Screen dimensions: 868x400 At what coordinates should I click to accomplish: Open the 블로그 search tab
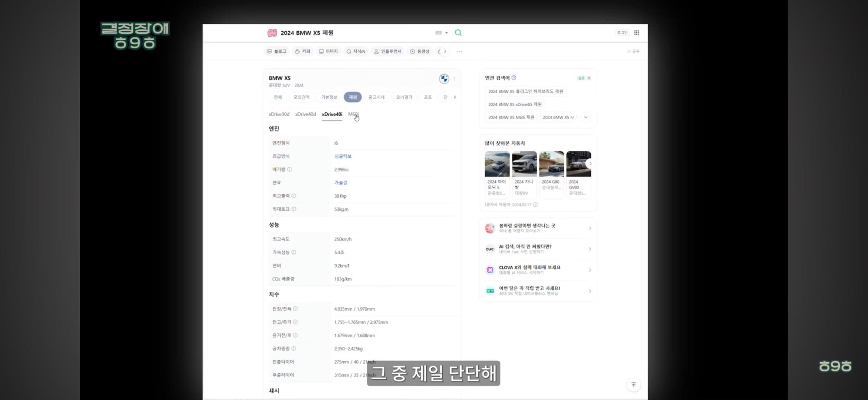coord(277,51)
